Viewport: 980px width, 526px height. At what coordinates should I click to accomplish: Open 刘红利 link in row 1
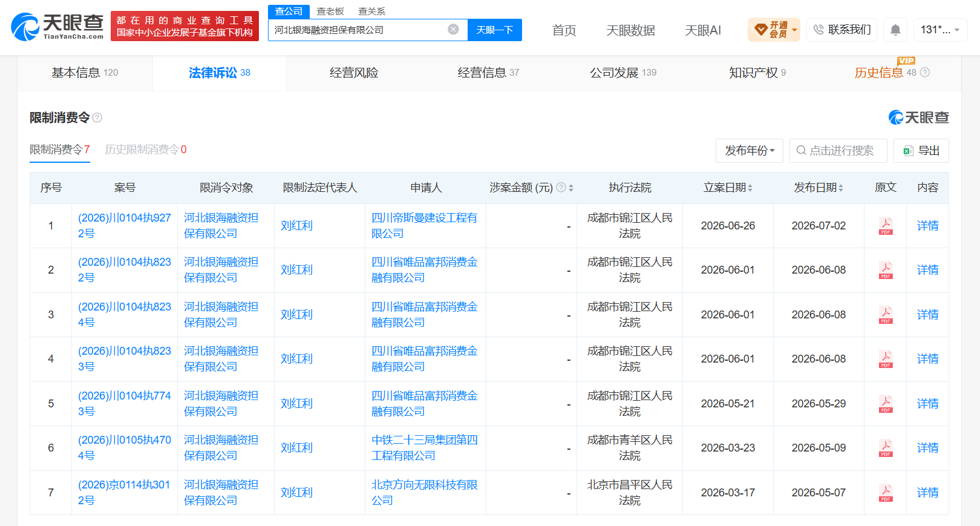pyautogui.click(x=296, y=226)
